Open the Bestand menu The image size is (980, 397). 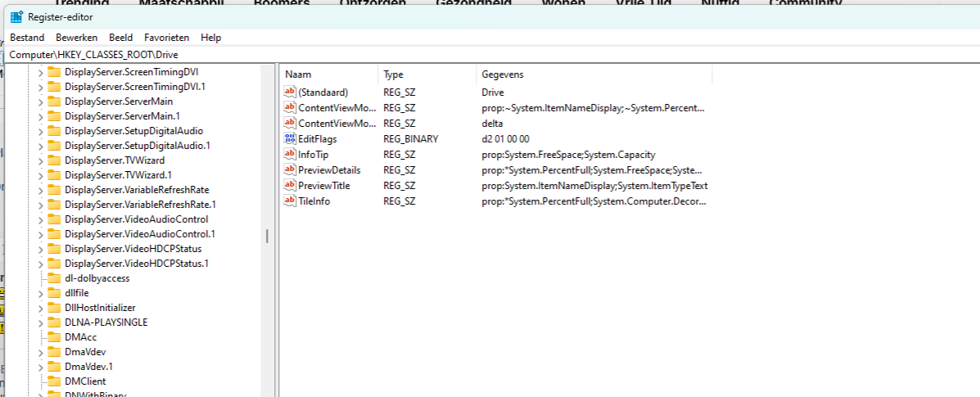(27, 38)
